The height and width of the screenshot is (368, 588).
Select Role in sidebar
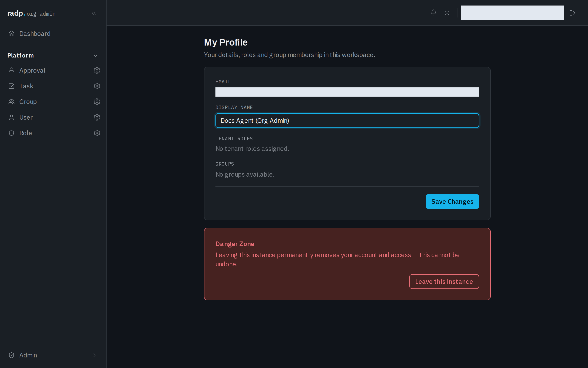click(25, 133)
